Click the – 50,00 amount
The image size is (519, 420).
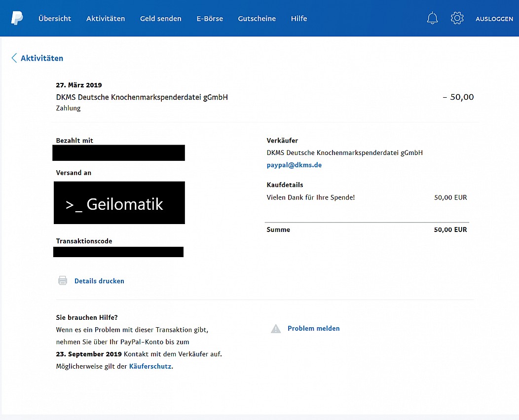[x=458, y=97]
